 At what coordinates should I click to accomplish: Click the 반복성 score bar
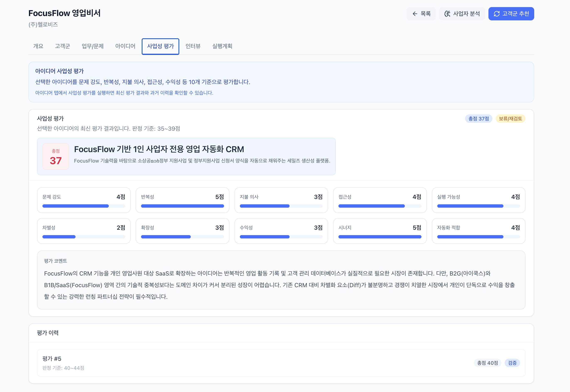pyautogui.click(x=182, y=206)
